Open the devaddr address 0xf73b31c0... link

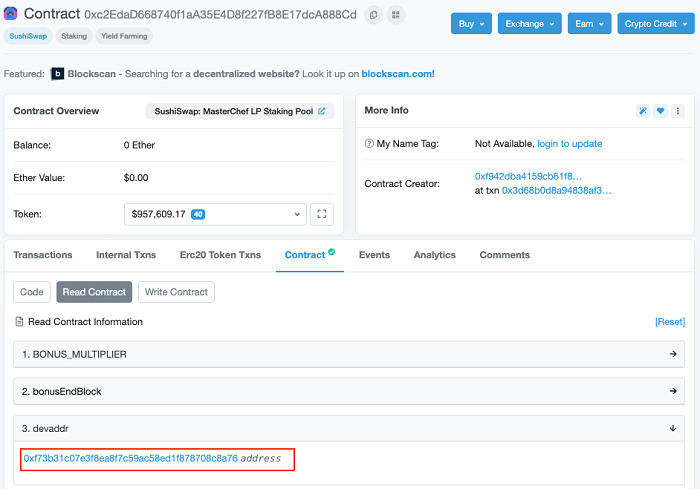[130, 459]
